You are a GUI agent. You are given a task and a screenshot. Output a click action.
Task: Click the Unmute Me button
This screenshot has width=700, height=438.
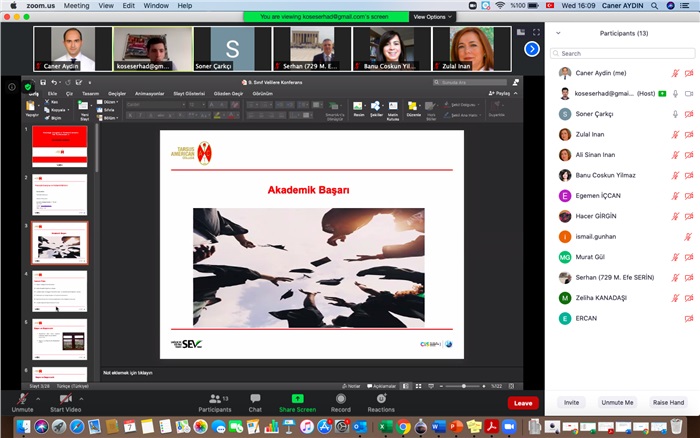(x=617, y=402)
